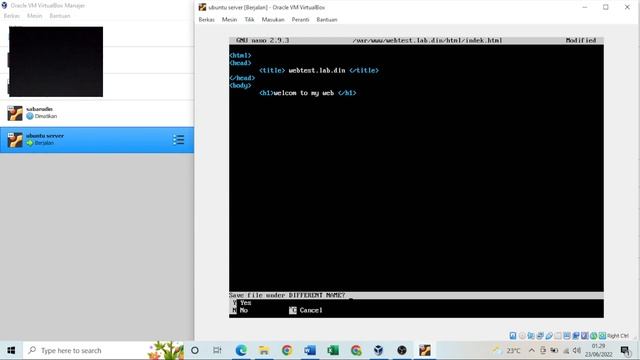Open Tilik menu in VM window

tap(249, 20)
